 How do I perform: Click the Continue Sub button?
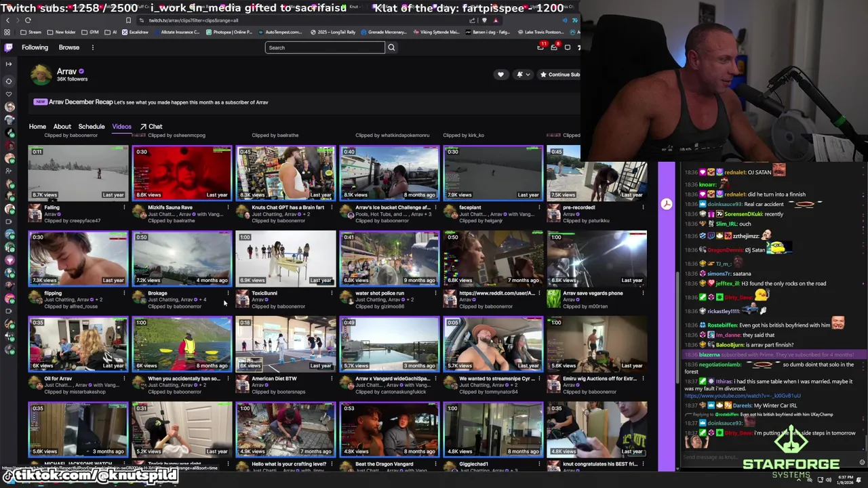point(559,75)
